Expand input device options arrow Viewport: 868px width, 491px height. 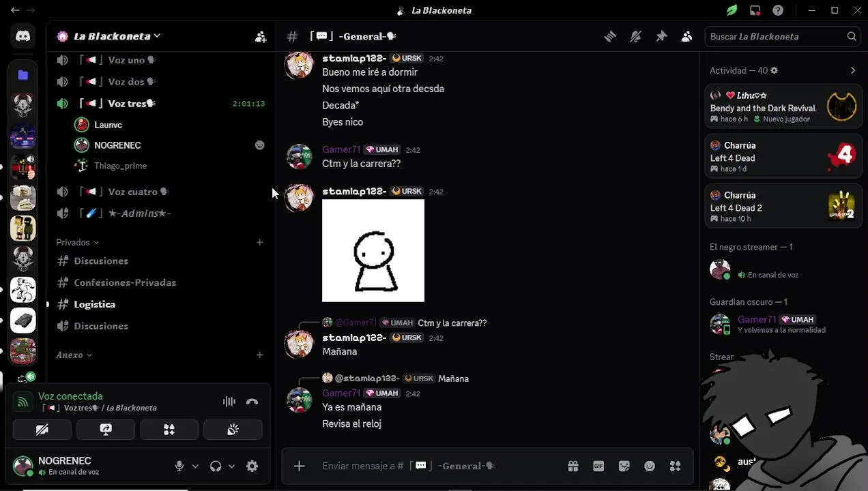(x=195, y=466)
